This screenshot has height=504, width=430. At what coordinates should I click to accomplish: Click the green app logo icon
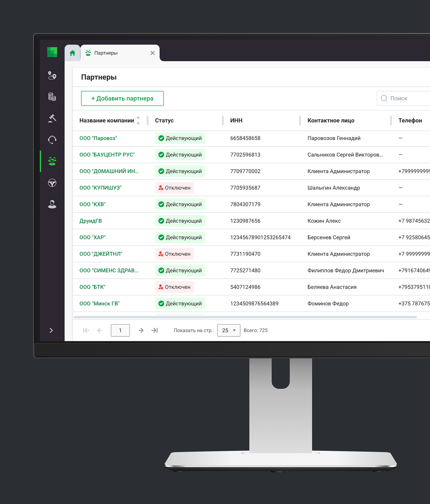(x=52, y=52)
